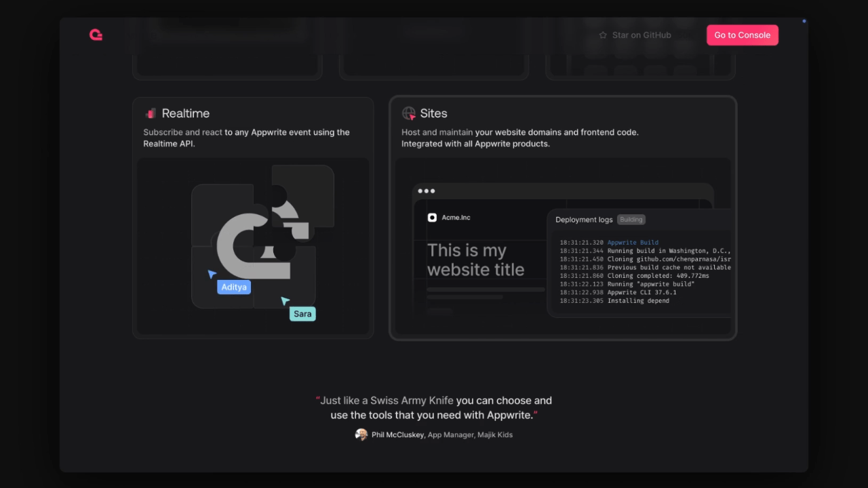
Task: Click the Deployment logs panel title
Action: (x=584, y=220)
